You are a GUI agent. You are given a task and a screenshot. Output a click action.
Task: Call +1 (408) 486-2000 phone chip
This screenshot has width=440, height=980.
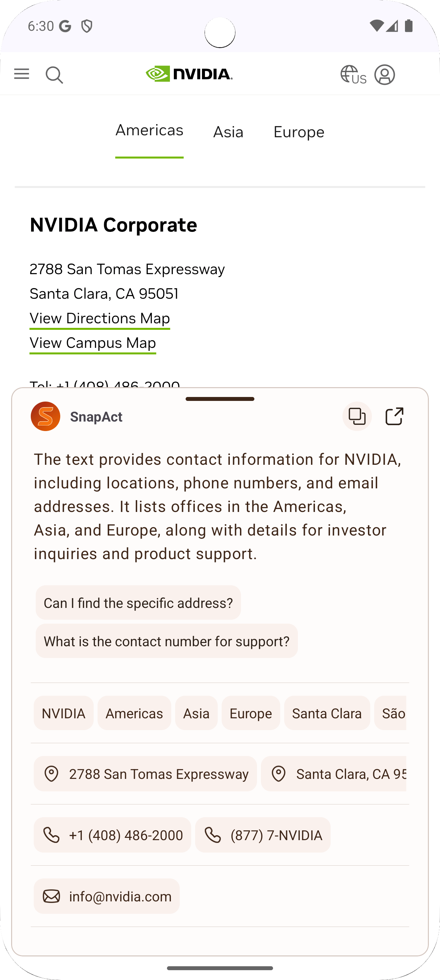[x=112, y=835]
